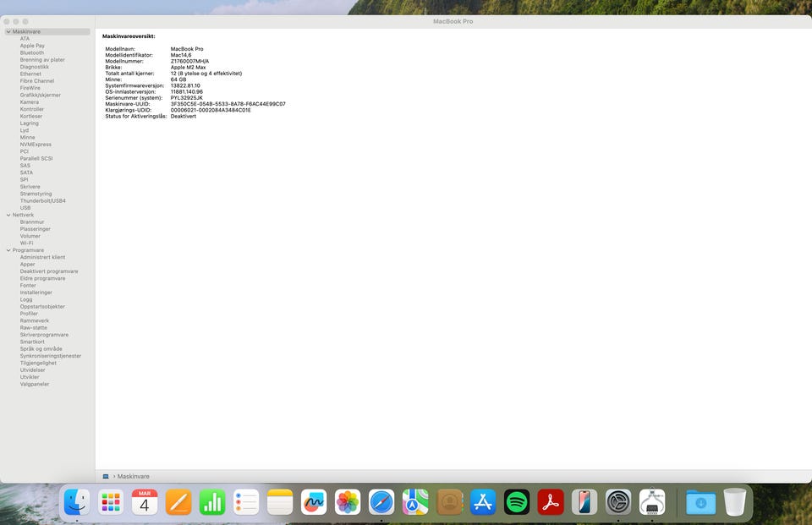The width and height of the screenshot is (812, 525).
Task: Click the chip value Apple M2 Max
Action: pyautogui.click(x=188, y=68)
